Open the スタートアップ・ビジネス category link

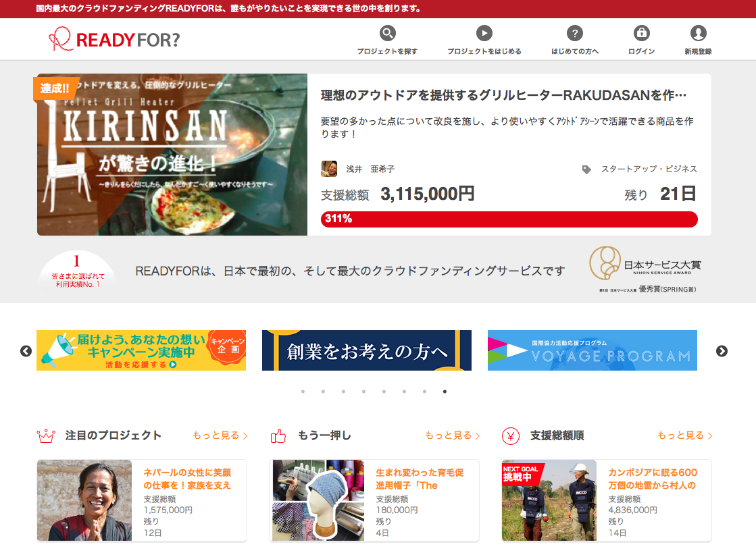pos(649,169)
